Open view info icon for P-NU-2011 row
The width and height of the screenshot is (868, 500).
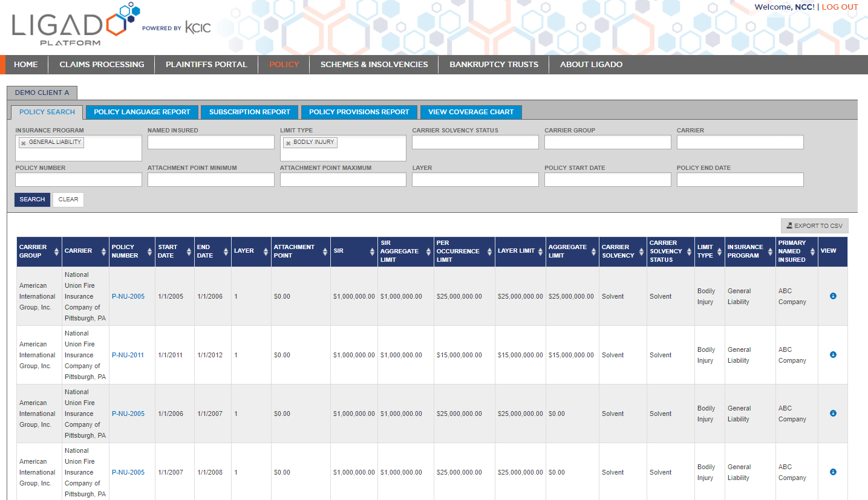pyautogui.click(x=833, y=354)
